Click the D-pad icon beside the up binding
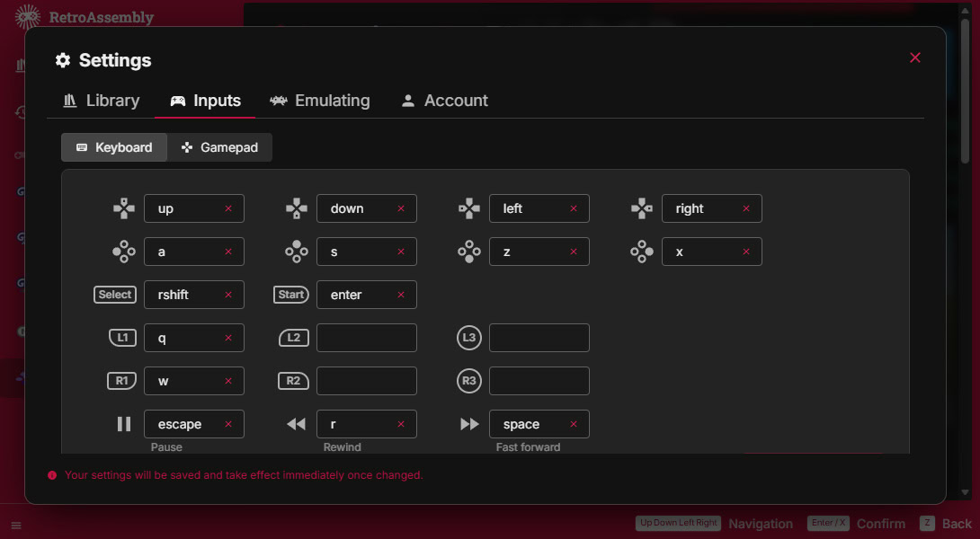This screenshot has width=980, height=539. 123,208
